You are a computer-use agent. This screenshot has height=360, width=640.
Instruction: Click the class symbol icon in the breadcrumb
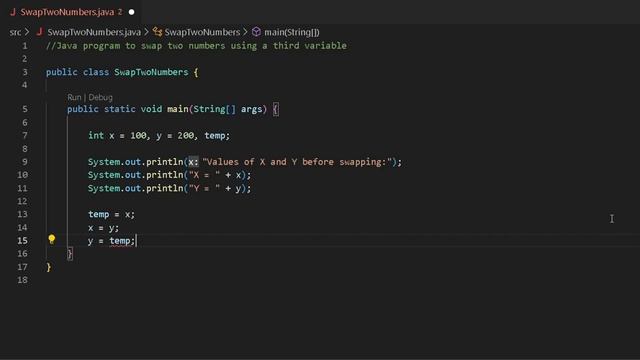[157, 32]
